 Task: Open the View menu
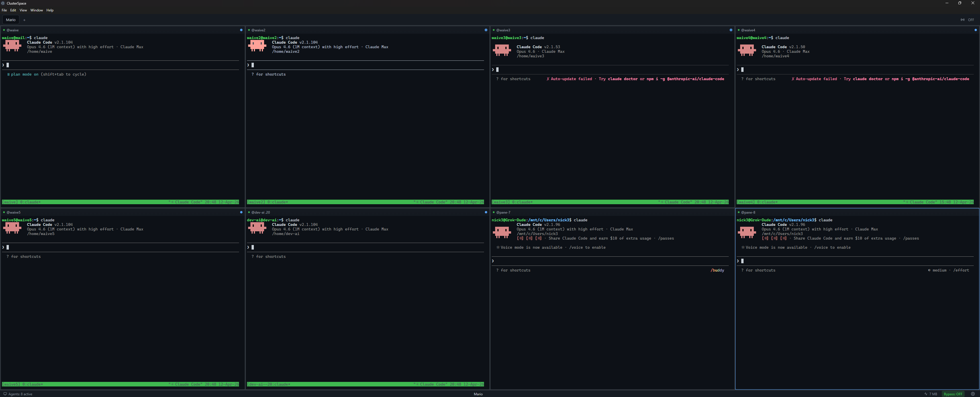click(23, 10)
